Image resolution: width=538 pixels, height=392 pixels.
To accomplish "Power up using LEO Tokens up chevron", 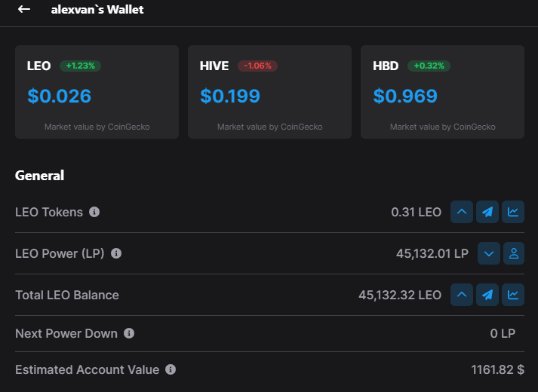I will point(462,212).
